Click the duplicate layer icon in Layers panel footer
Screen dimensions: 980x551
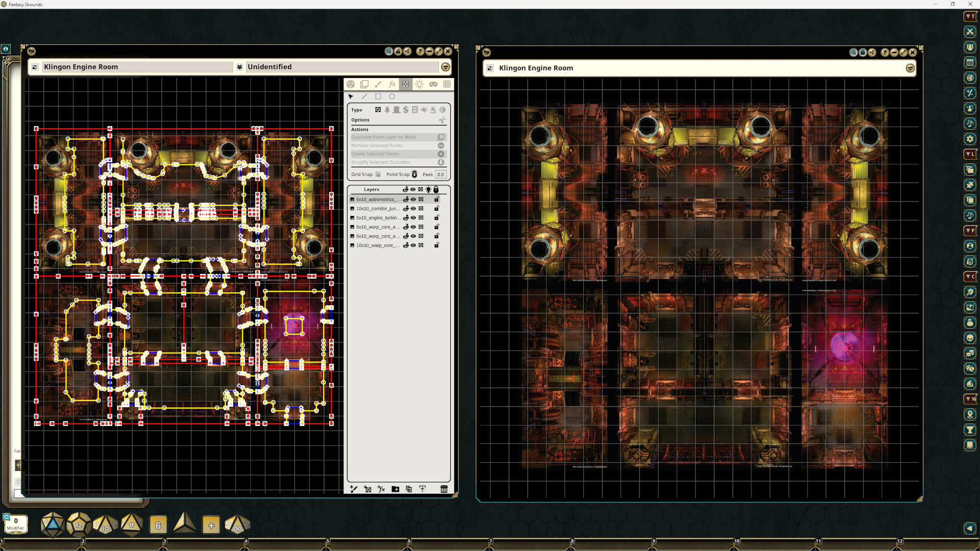[409, 489]
